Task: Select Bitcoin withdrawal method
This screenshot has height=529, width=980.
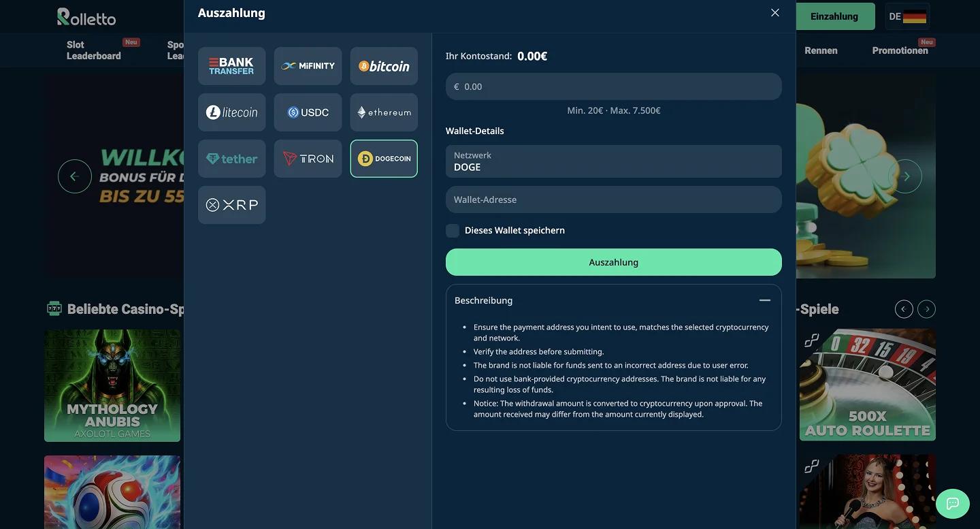Action: tap(384, 66)
